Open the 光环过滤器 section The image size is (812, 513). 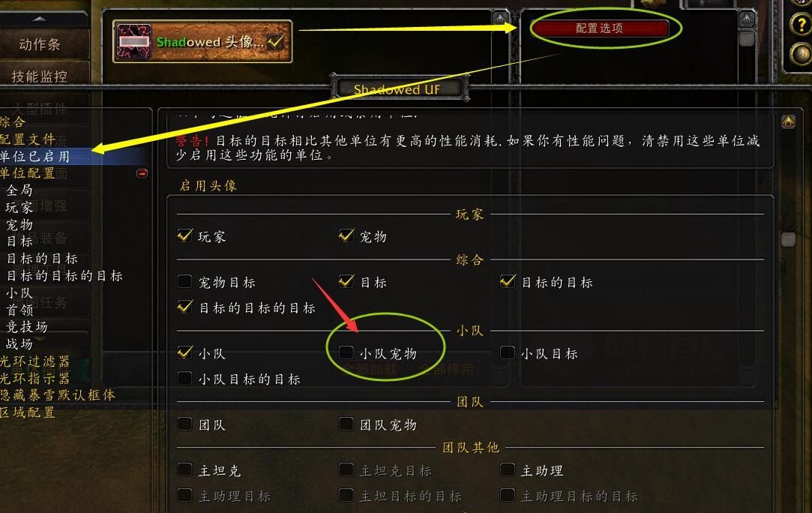35,361
